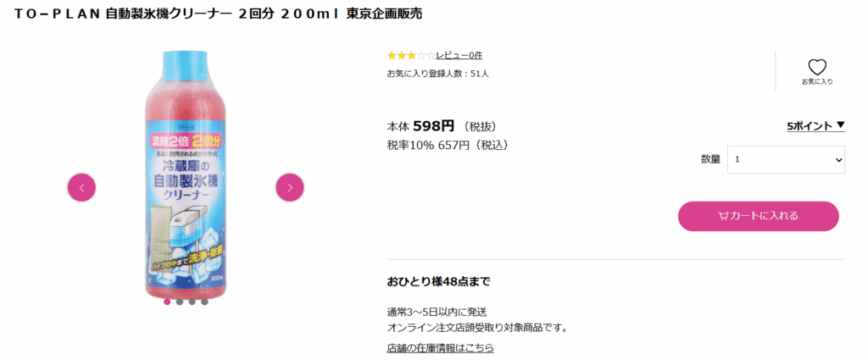Select the first carousel indicator dot
The height and width of the screenshot is (360, 868).
pos(167,302)
